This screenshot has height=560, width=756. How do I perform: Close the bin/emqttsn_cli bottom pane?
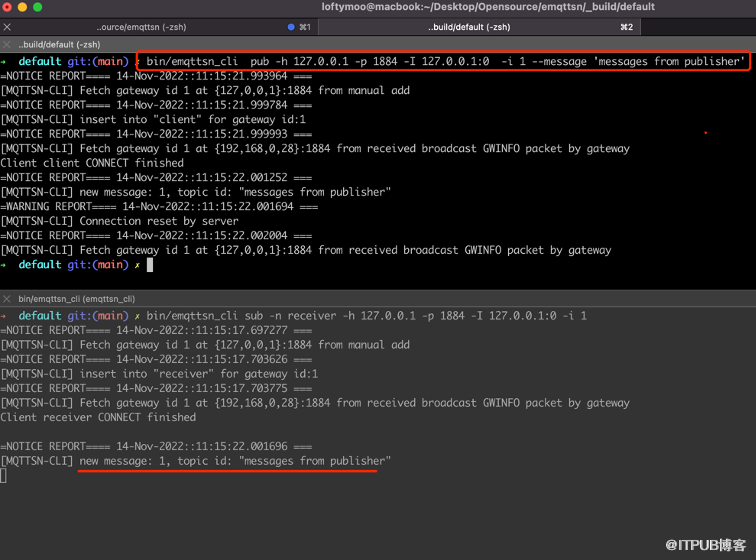pos(8,299)
